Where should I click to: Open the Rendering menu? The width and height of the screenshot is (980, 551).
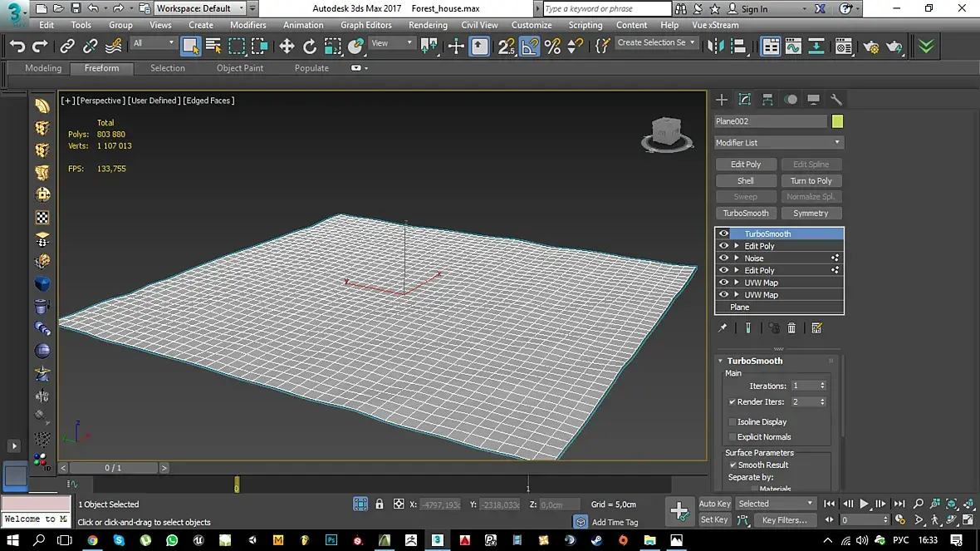(x=428, y=25)
